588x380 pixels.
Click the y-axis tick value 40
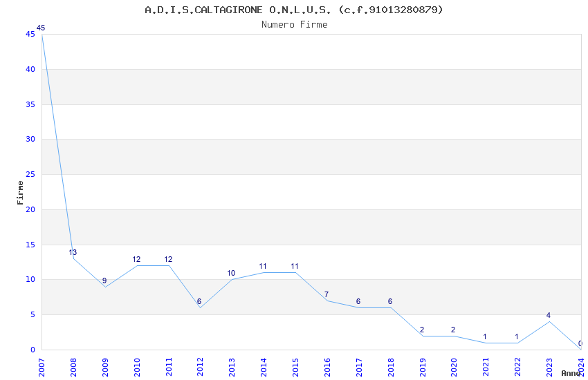click(x=30, y=69)
